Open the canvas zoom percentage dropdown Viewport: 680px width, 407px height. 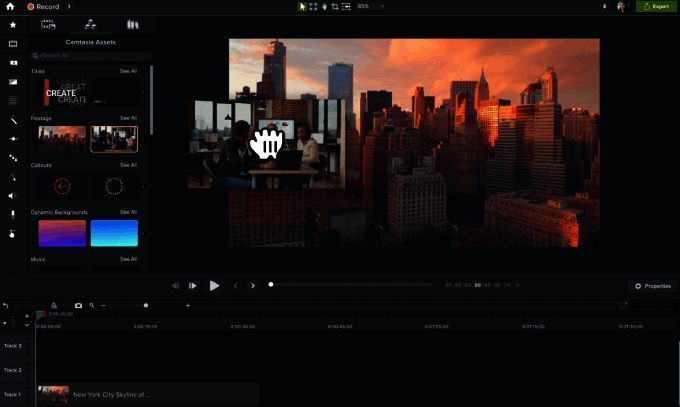coord(369,6)
